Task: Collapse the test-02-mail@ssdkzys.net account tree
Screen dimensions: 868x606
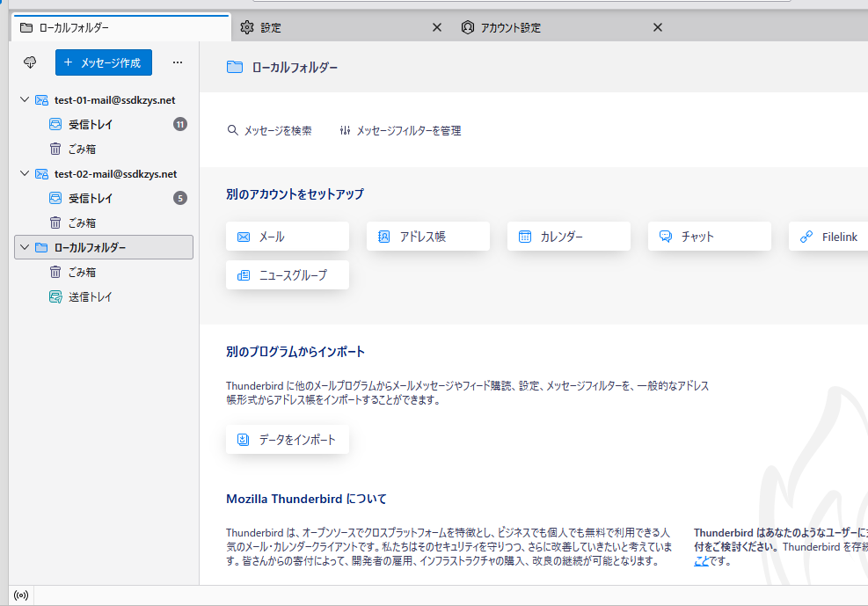Action: coord(25,174)
